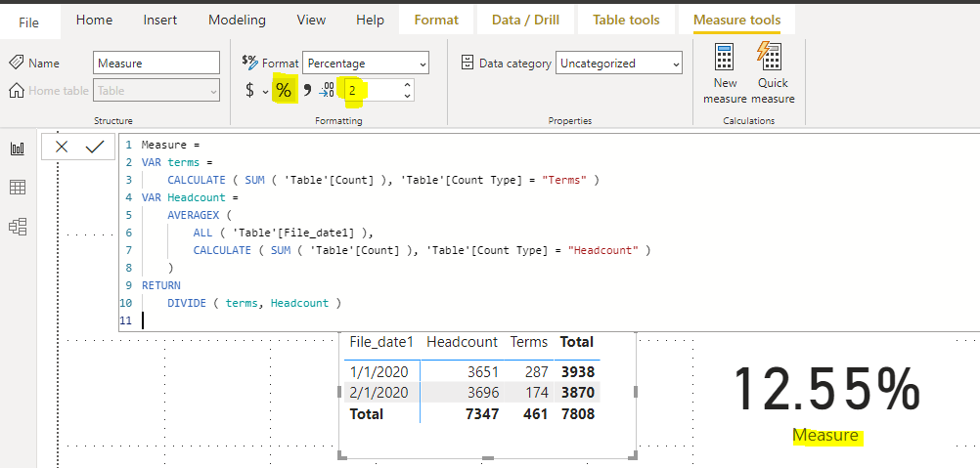980x468 pixels.
Task: Click the 287 terms value
Action: click(x=537, y=372)
